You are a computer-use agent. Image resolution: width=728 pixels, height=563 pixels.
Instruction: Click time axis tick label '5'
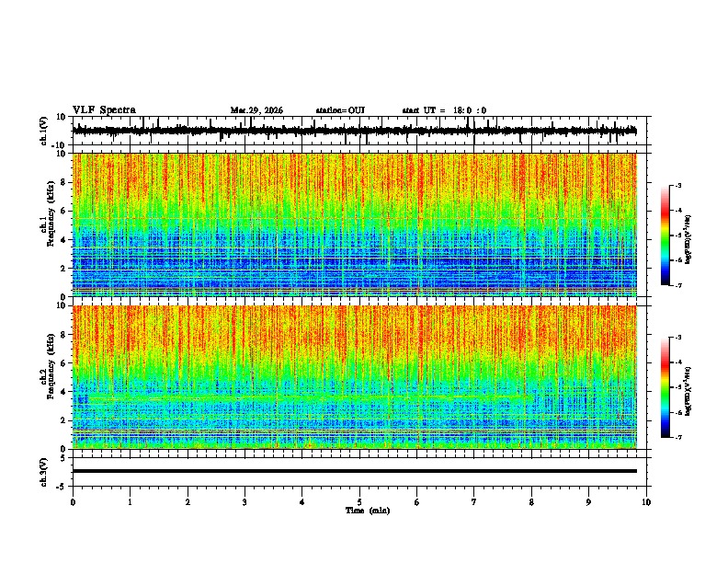[359, 502]
